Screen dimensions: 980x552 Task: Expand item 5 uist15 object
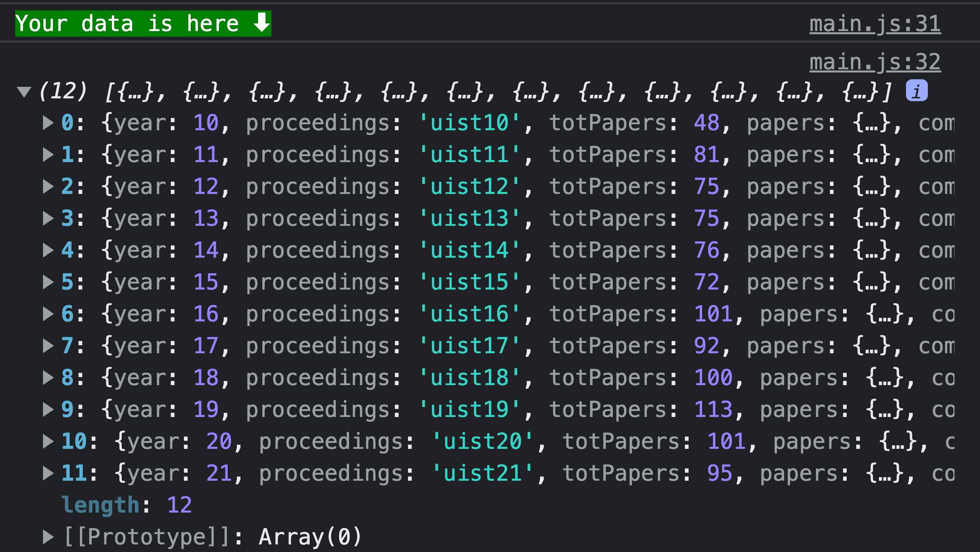coord(48,282)
